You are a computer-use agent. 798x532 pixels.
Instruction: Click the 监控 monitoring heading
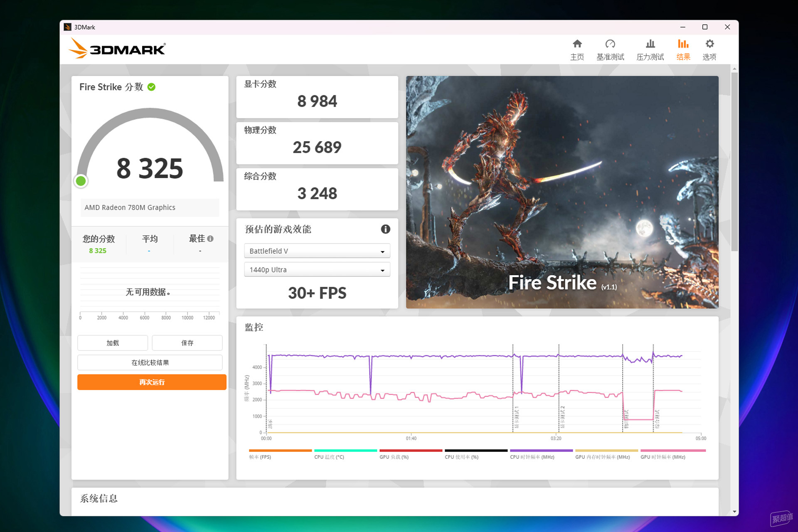pyautogui.click(x=254, y=327)
